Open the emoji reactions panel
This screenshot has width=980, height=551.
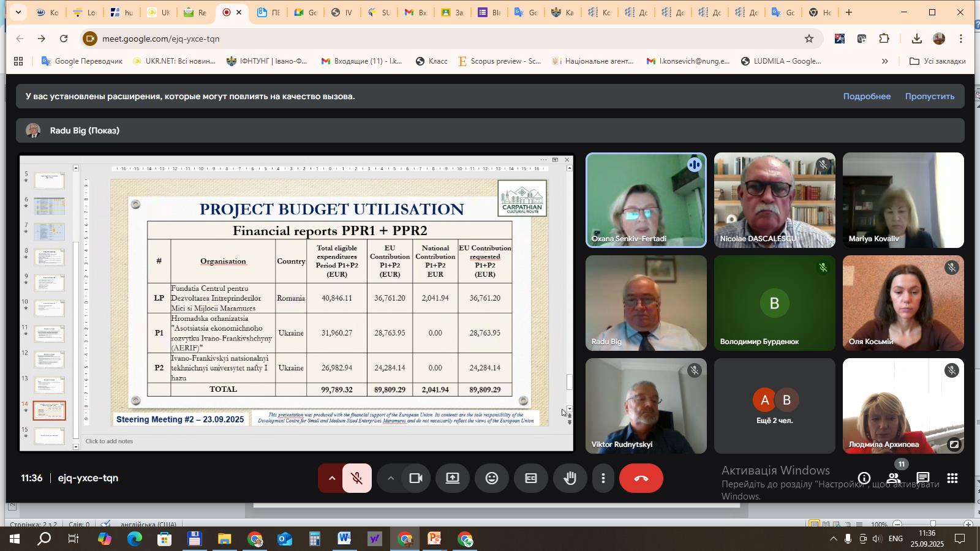[x=492, y=479]
